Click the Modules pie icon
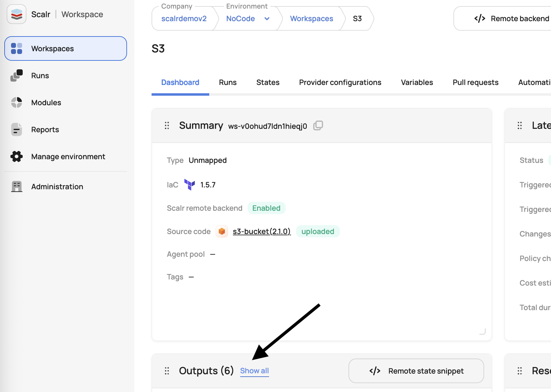The image size is (551, 392). [17, 102]
